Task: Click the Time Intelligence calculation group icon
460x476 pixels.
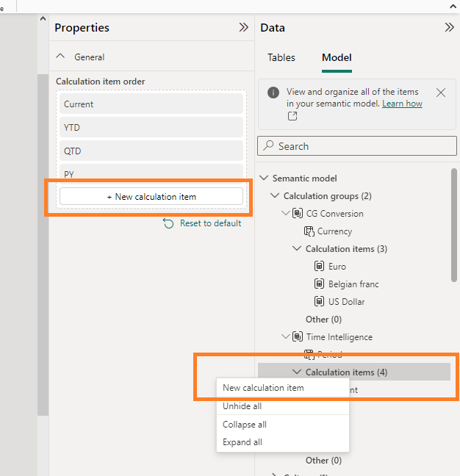Action: 298,337
